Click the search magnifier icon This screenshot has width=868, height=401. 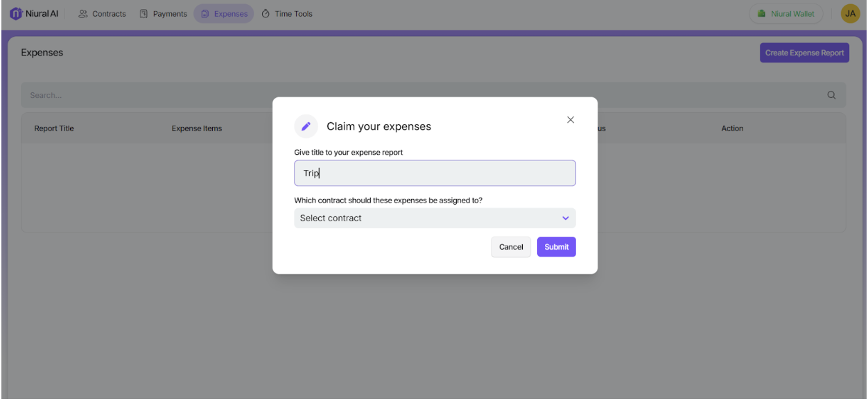(x=831, y=96)
